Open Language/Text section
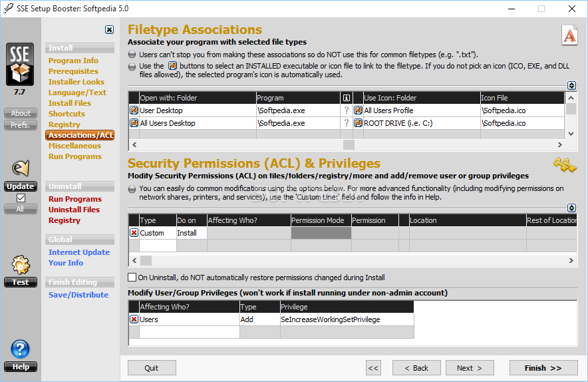 coord(77,93)
